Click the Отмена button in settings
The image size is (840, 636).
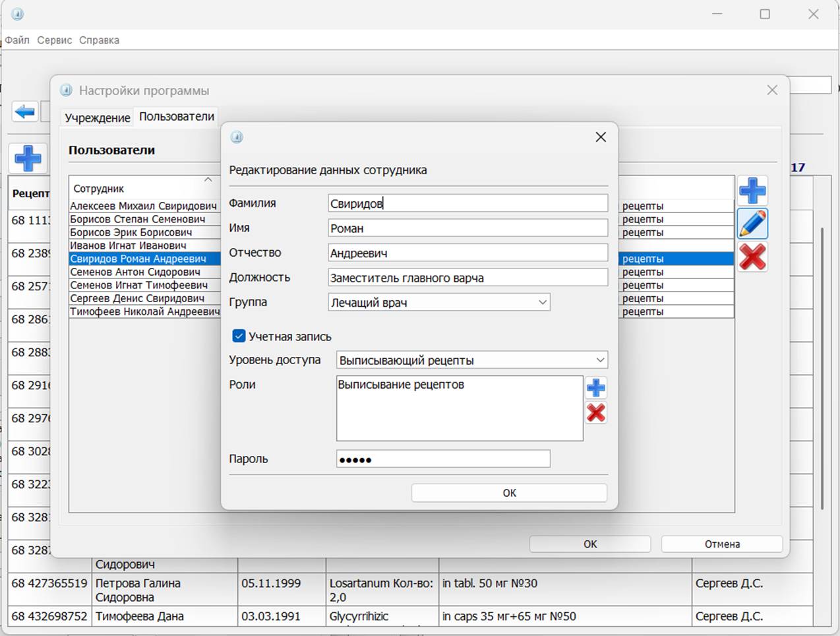coord(721,544)
